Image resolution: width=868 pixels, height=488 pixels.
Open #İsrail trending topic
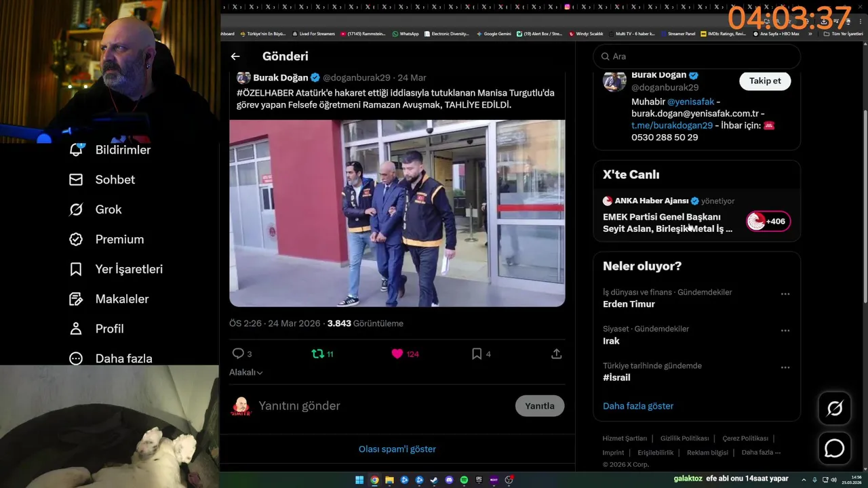coord(616,378)
